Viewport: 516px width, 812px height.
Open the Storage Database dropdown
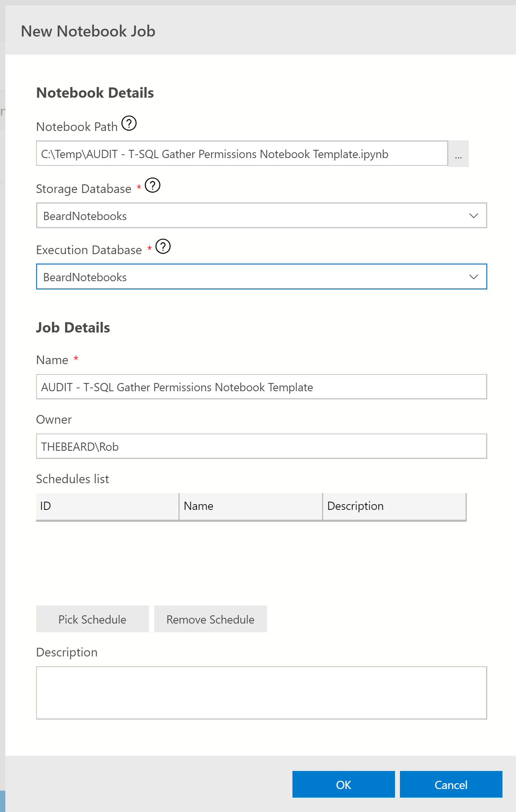261,216
